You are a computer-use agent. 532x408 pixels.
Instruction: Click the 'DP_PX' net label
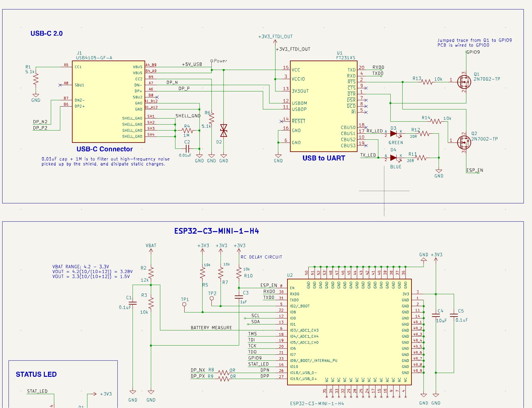[x=198, y=376]
